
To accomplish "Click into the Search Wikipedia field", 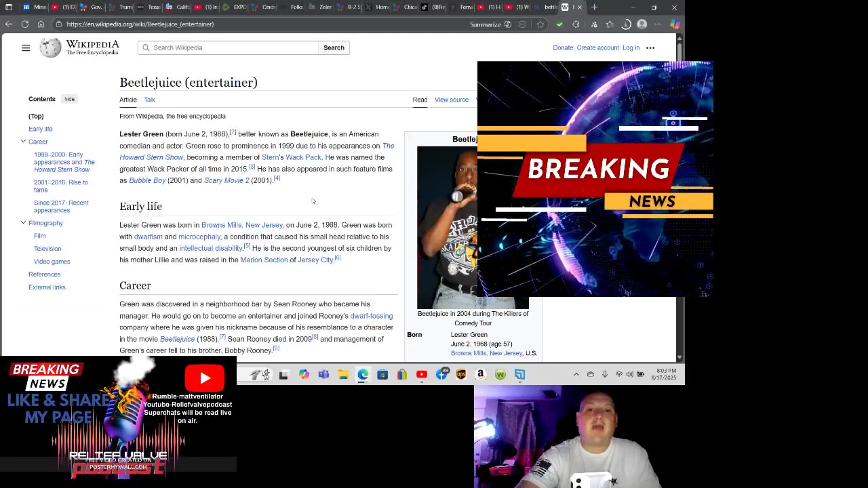I will (228, 47).
